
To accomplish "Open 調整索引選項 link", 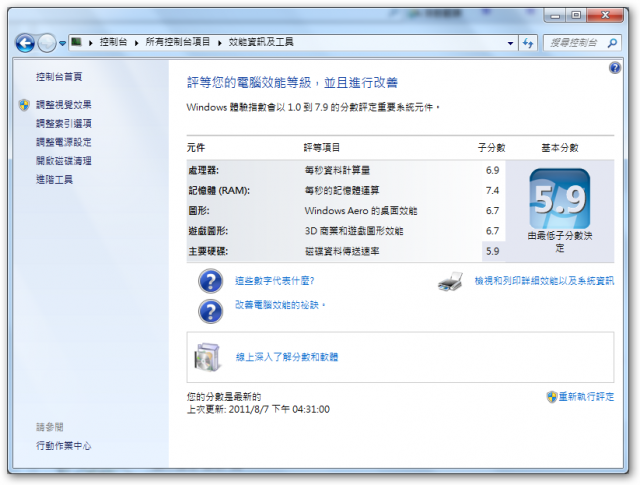I will click(x=64, y=123).
